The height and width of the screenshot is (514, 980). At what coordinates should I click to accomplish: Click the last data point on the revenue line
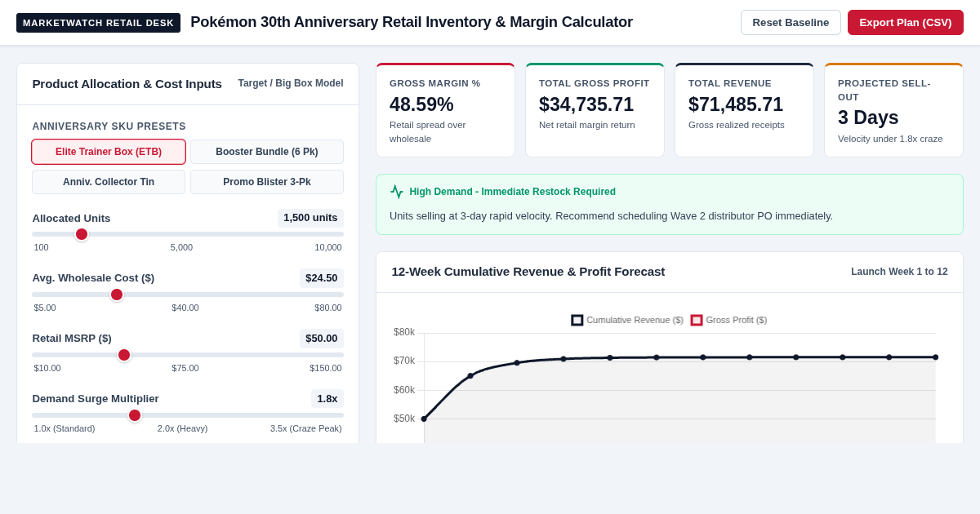click(936, 357)
